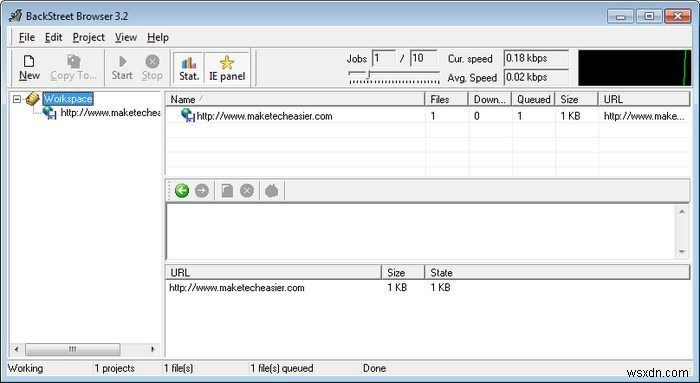Collapse the Workspace tree node

(x=17, y=99)
